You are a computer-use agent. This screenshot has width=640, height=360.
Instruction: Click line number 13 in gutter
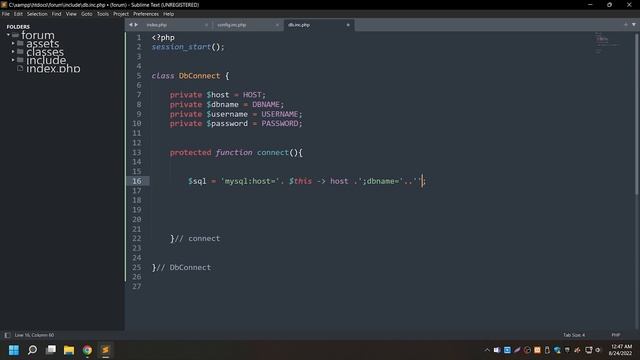[x=137, y=152]
